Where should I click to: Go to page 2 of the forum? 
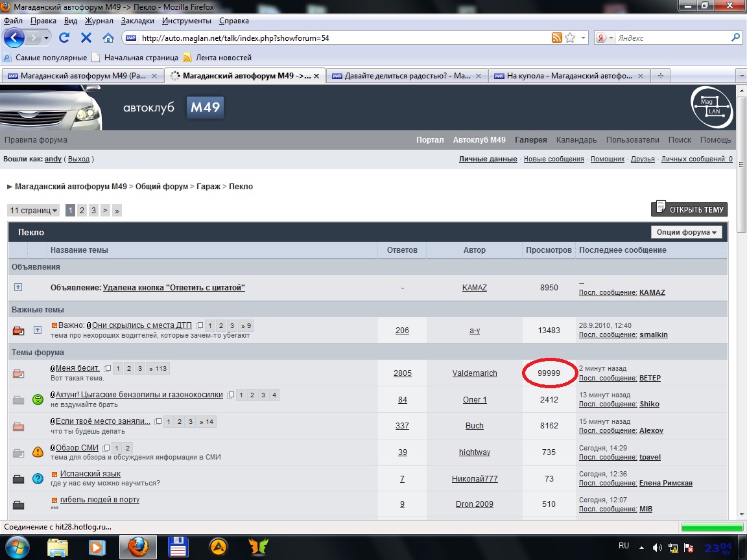coord(82,211)
